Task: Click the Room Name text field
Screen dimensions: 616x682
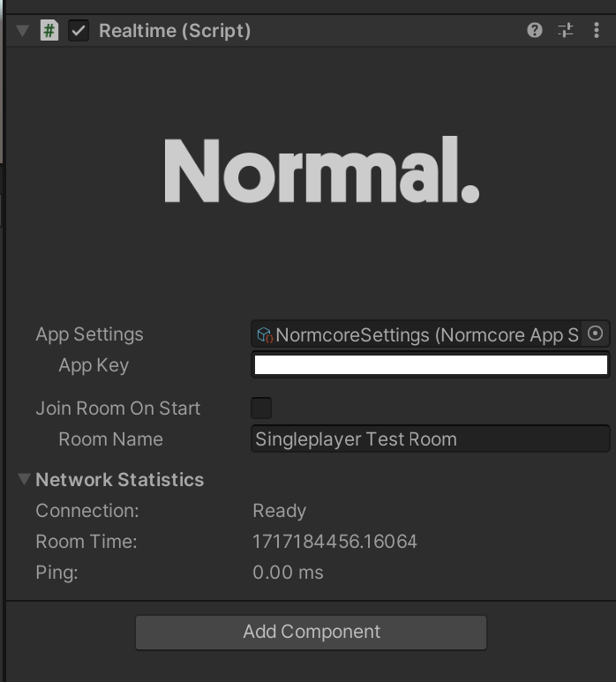Action: (431, 438)
